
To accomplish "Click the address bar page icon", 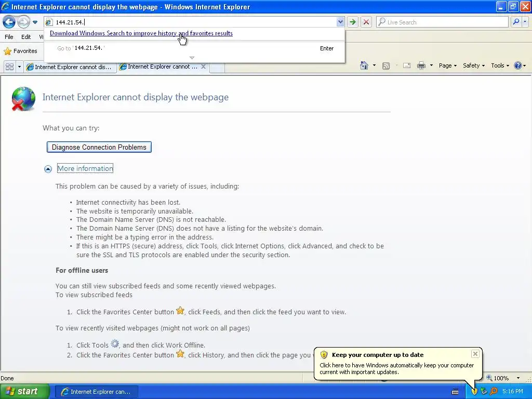I will tap(49, 22).
